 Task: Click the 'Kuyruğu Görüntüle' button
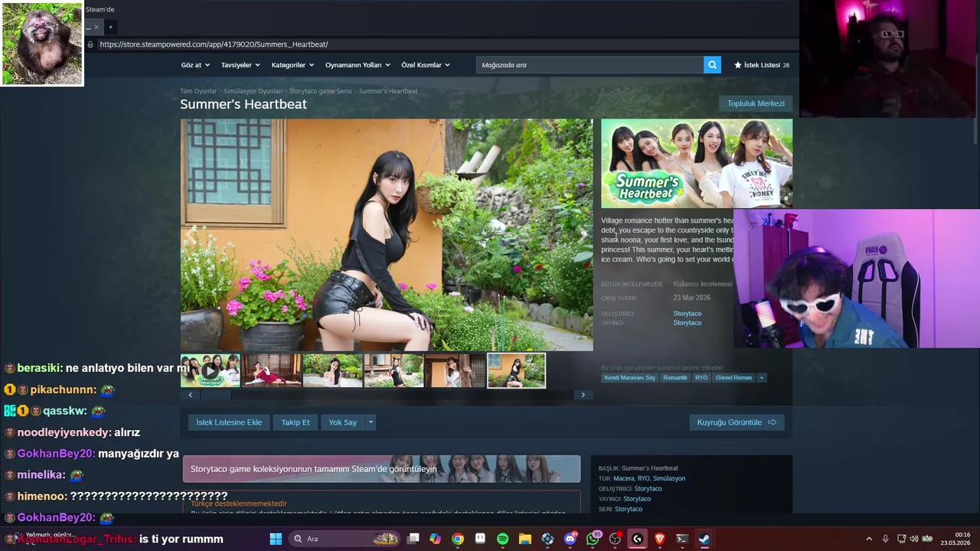pos(737,422)
